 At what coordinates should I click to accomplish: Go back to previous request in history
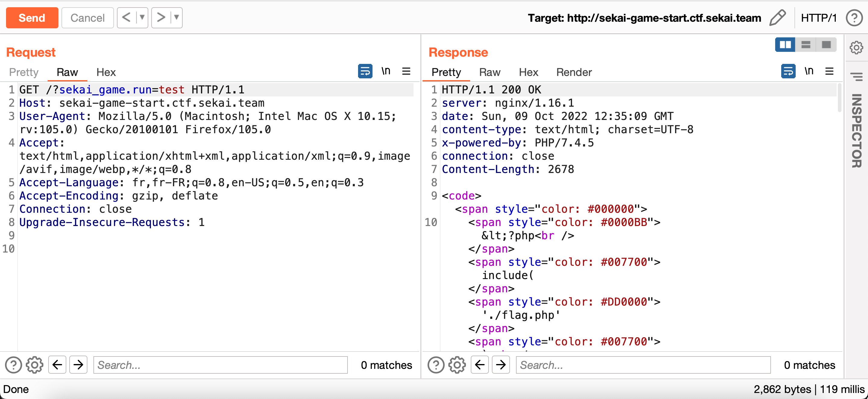pyautogui.click(x=126, y=17)
